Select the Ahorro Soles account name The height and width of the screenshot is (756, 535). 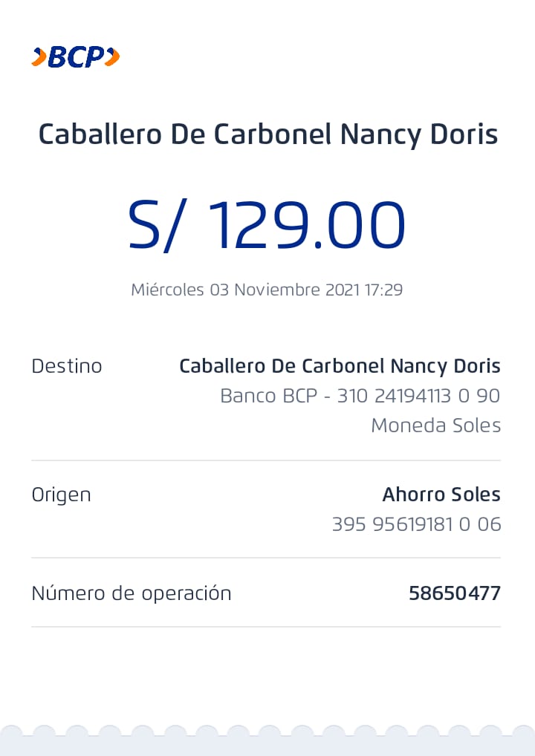pyautogui.click(x=441, y=495)
